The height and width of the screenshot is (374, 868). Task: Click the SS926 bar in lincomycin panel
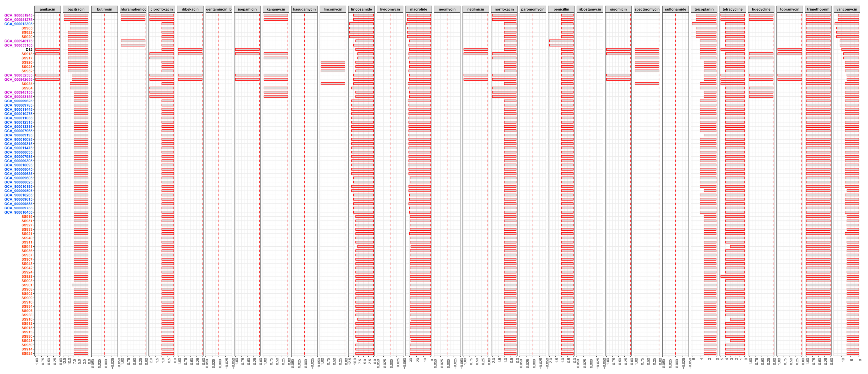(x=333, y=62)
